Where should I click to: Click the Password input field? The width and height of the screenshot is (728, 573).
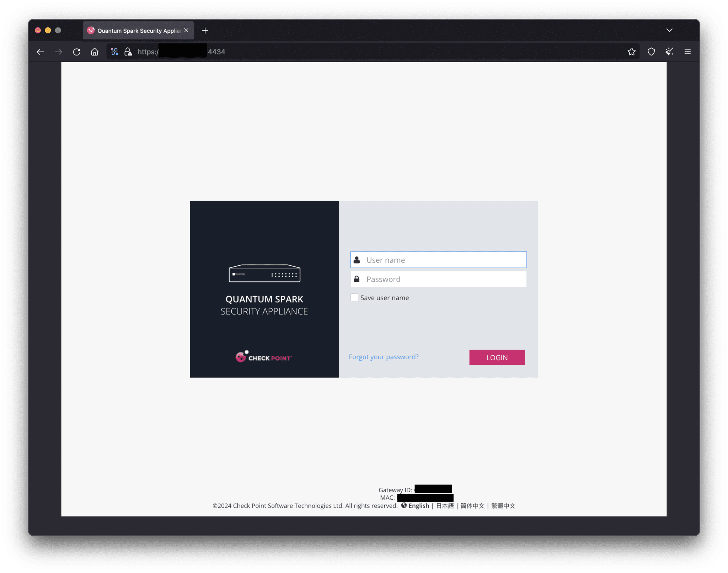pos(439,278)
